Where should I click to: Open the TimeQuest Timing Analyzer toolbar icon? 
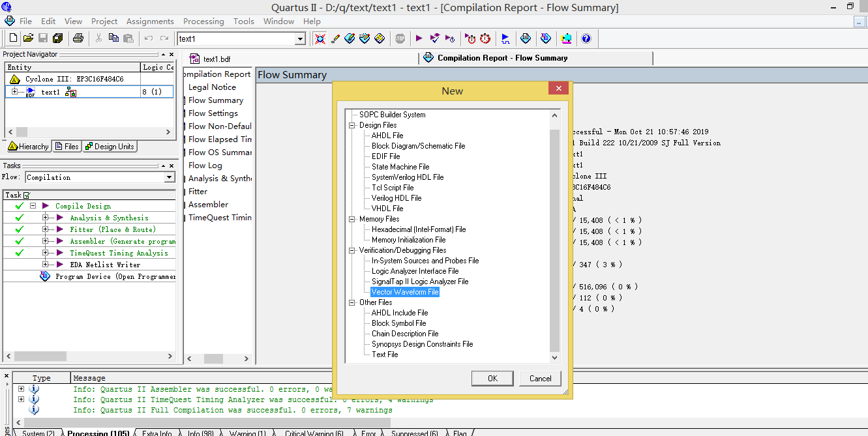[x=470, y=38]
